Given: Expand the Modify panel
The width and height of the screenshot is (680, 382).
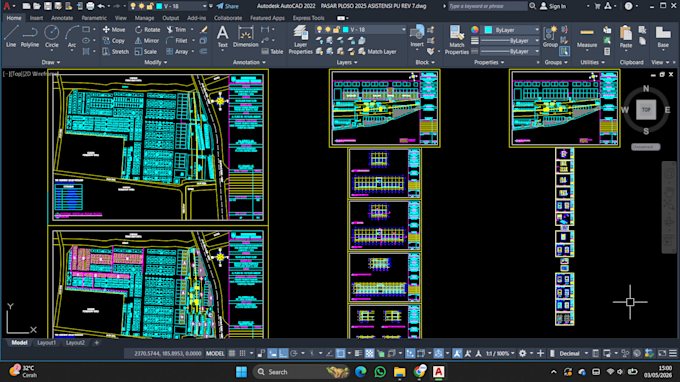Looking at the screenshot, I should click(155, 62).
